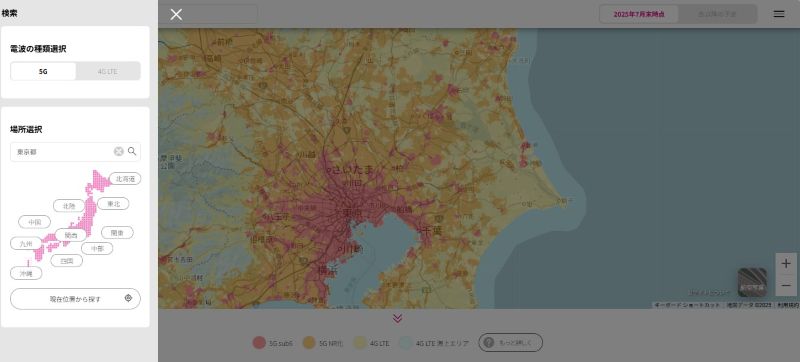Image resolution: width=800 pixels, height=362 pixels.
Task: Select the 沖縄 region label
Action: (x=26, y=273)
